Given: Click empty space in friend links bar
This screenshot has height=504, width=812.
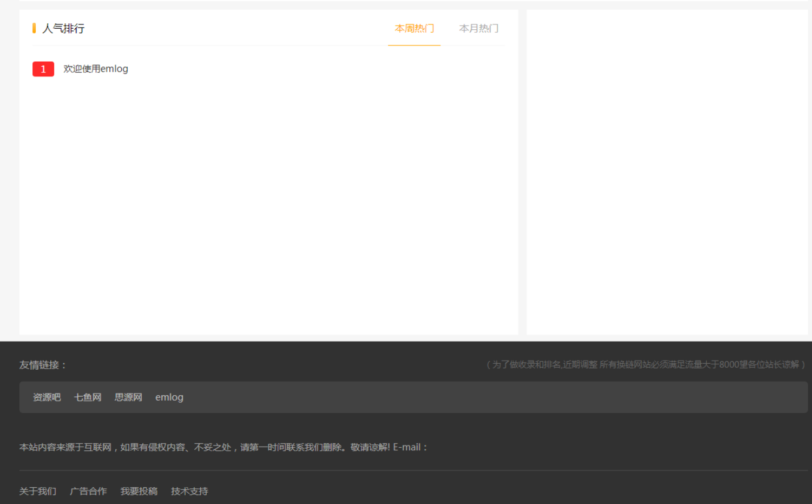Looking at the screenshot, I should pyautogui.click(x=478, y=397).
